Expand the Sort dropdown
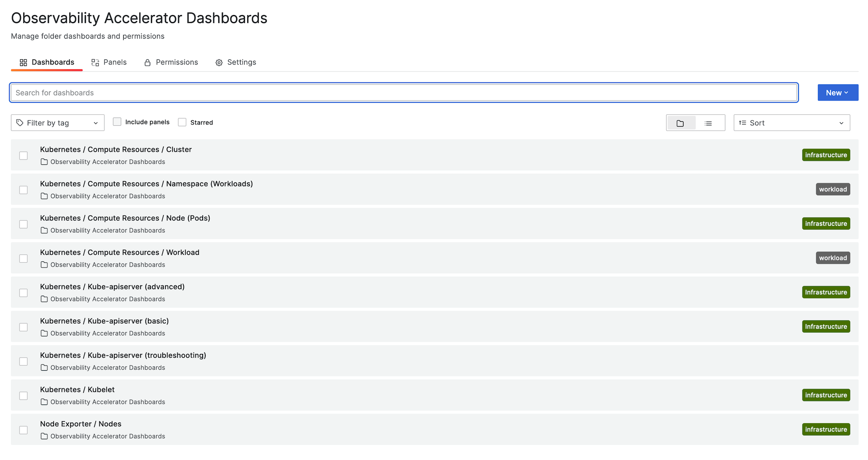This screenshot has width=868, height=460. [792, 123]
